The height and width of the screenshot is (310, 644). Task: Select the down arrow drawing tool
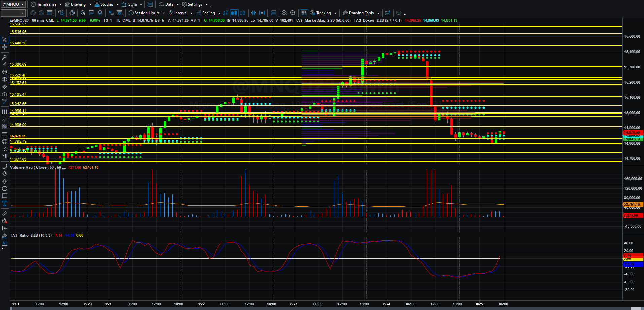(5, 174)
